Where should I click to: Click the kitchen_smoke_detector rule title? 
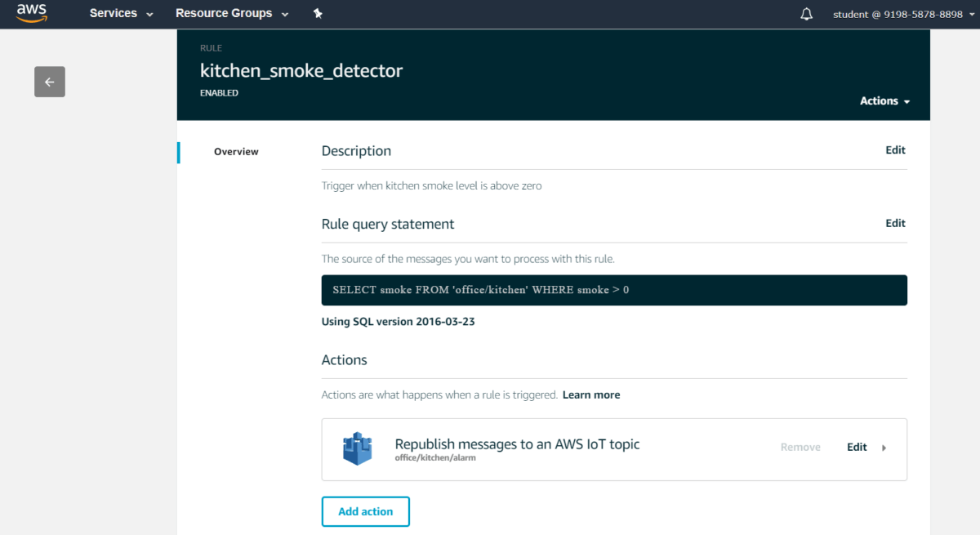coord(301,70)
